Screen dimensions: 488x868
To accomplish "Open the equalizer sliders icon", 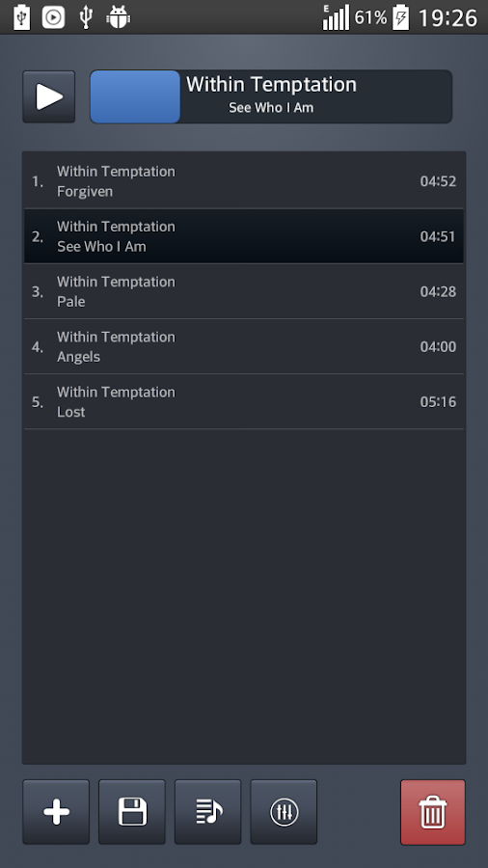I will coord(284,812).
